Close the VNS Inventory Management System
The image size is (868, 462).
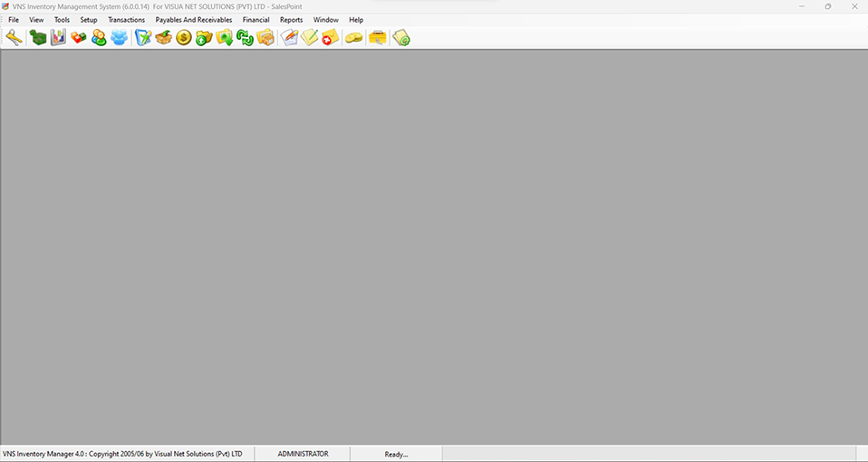[854, 6]
